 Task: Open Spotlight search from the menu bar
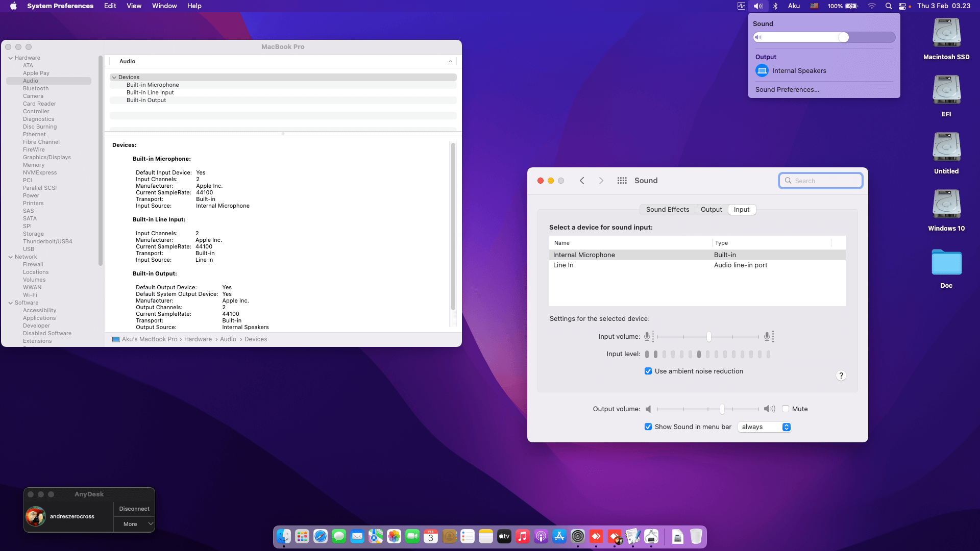pyautogui.click(x=889, y=6)
